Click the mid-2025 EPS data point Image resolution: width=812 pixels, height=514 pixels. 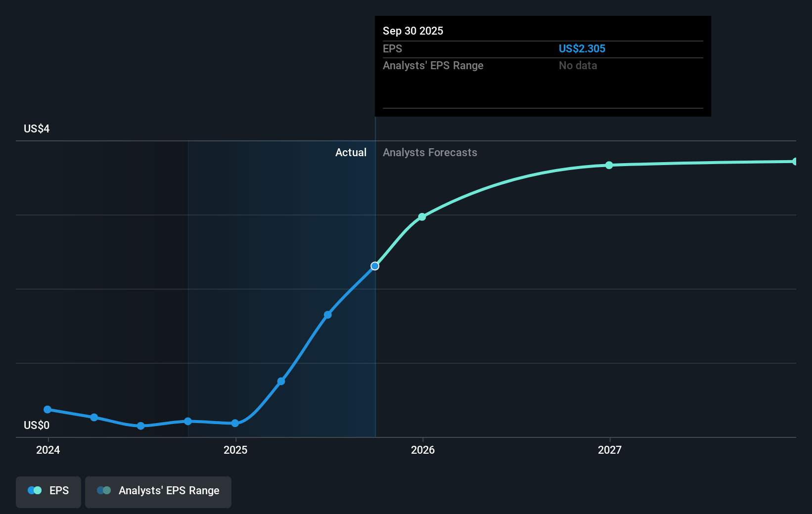(328, 314)
